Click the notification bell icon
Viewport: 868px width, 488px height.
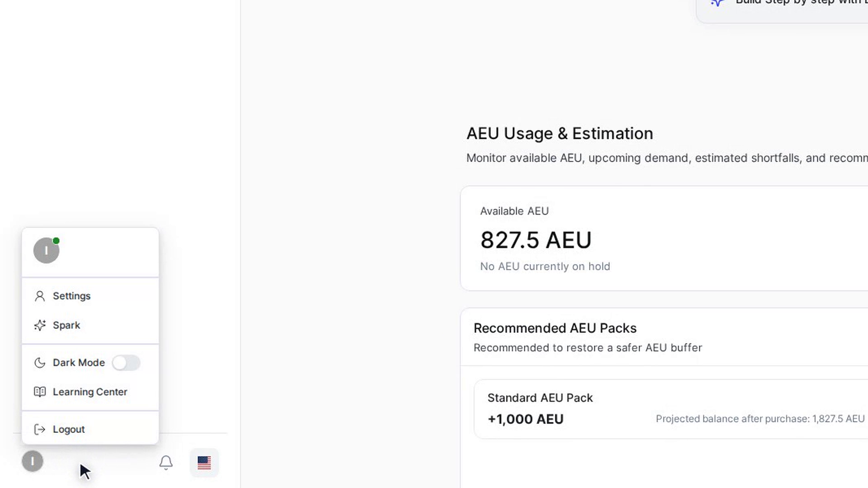click(166, 462)
